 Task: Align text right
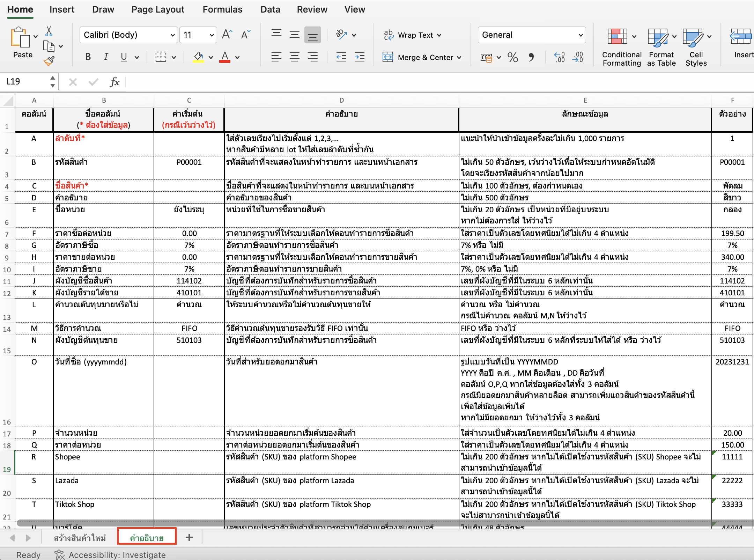pos(313,57)
